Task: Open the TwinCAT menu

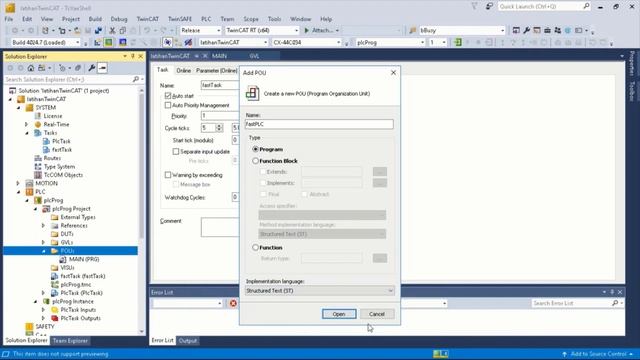Action: (148, 19)
